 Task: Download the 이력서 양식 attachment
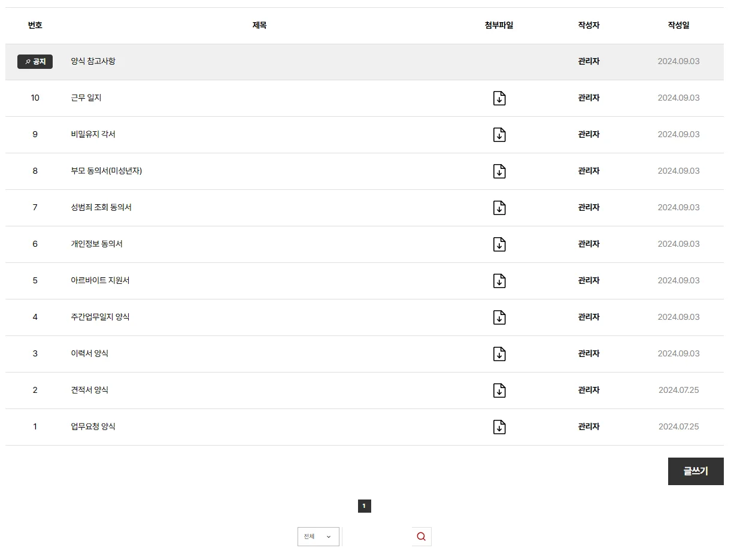tap(499, 354)
